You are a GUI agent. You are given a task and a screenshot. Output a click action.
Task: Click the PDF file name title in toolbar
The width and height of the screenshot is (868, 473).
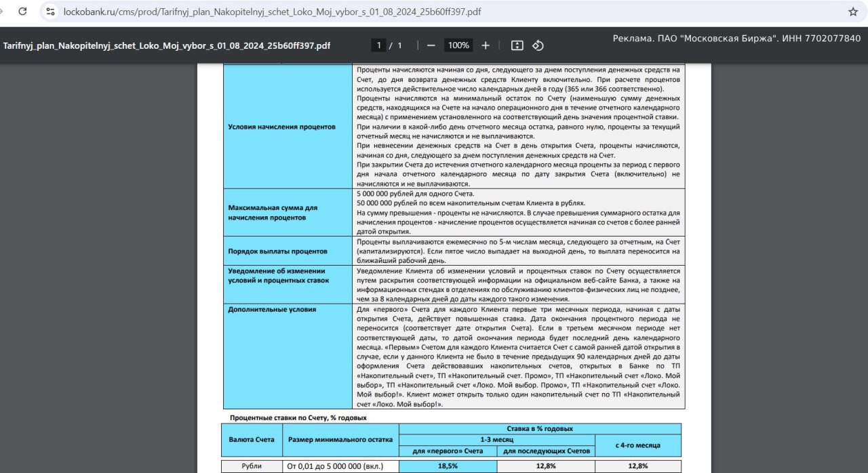(x=167, y=45)
